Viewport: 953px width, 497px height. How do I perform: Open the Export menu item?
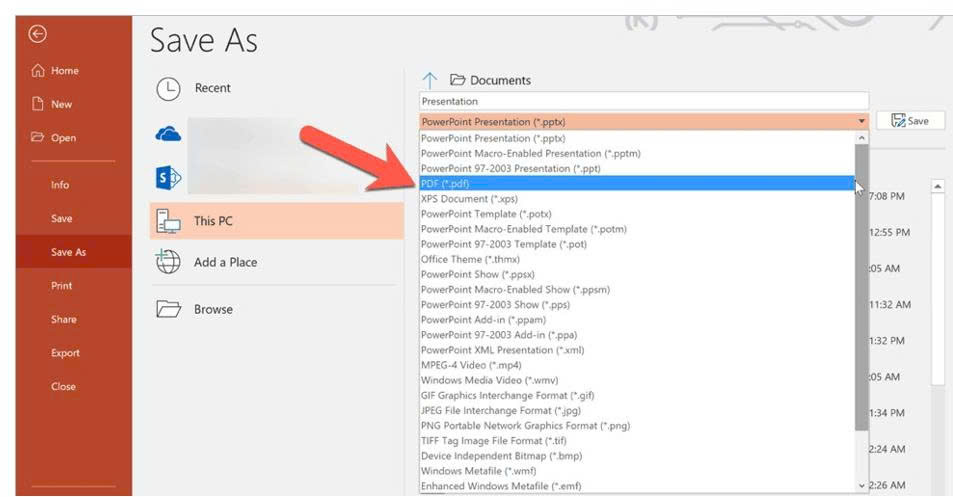tap(65, 353)
